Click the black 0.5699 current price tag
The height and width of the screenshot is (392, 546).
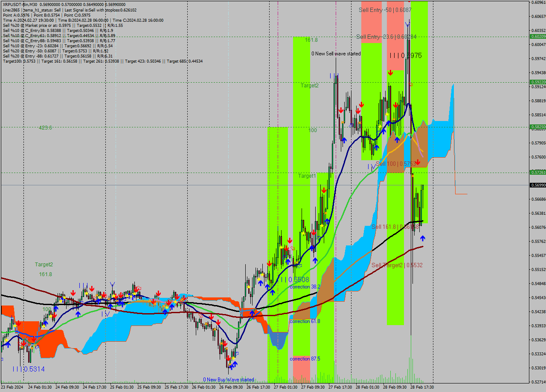tap(537, 185)
